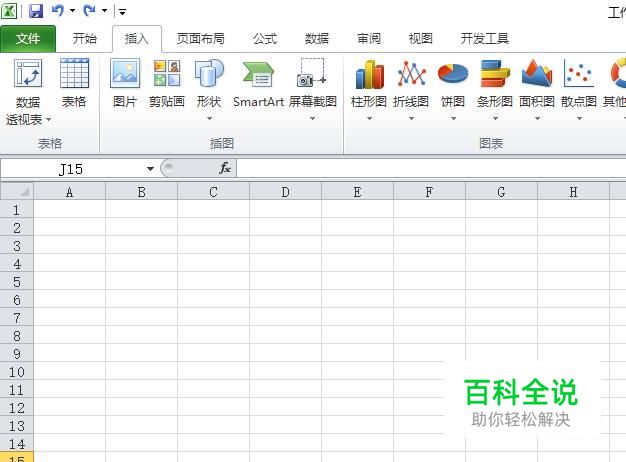Select column B header
Image resolution: width=626 pixels, height=462 pixels.
click(x=141, y=192)
